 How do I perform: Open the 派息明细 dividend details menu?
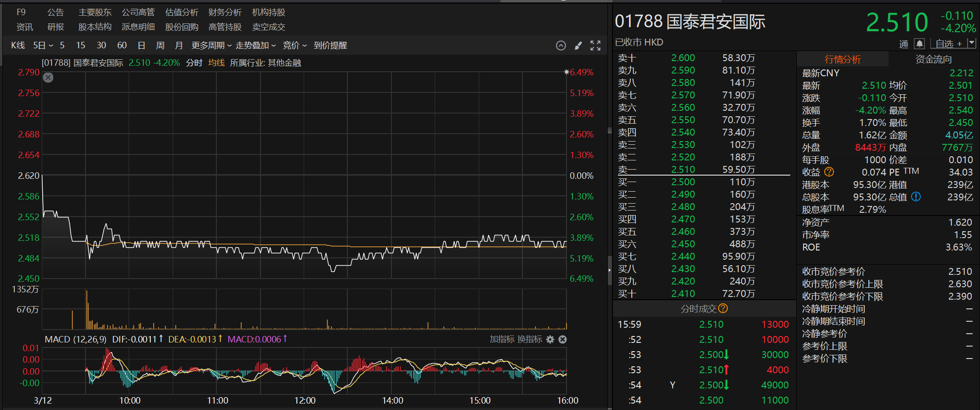pos(138,27)
